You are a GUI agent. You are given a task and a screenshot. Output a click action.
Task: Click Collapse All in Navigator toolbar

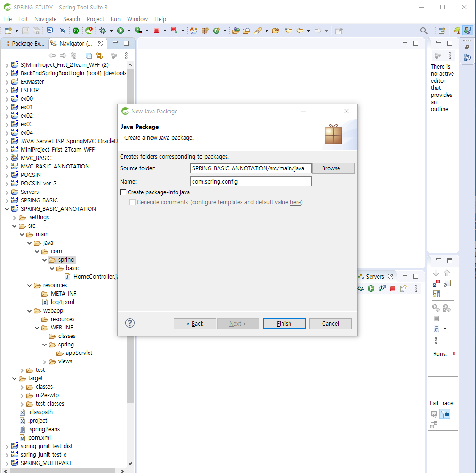(89, 56)
